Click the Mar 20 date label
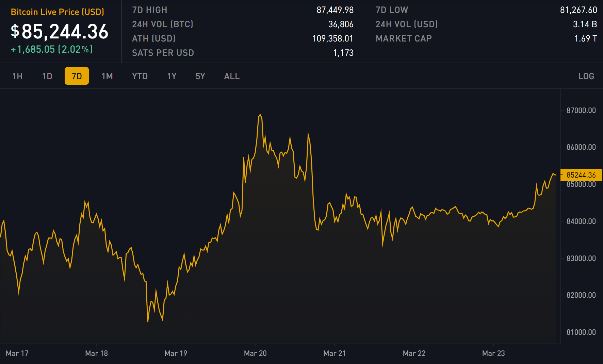Image resolution: width=603 pixels, height=364 pixels. coord(255,353)
